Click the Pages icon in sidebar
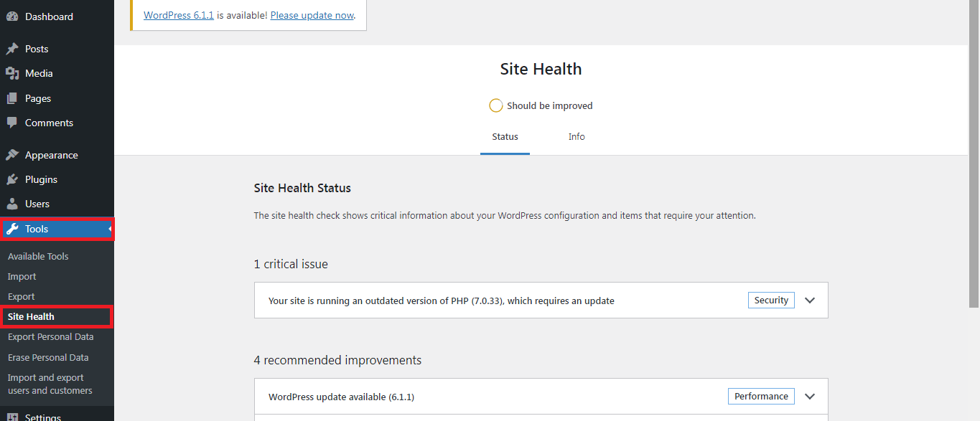The image size is (980, 421). tap(12, 98)
